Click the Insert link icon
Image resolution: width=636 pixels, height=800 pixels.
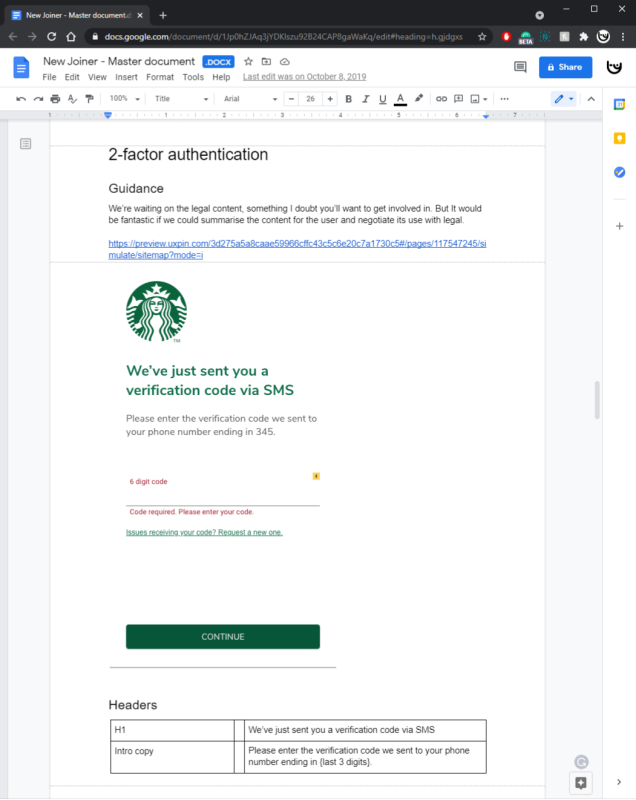(439, 99)
